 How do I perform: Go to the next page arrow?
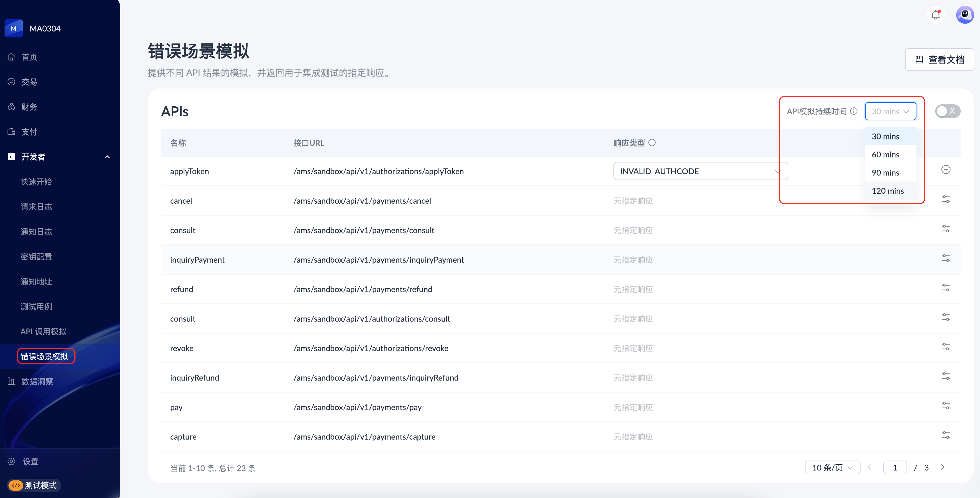[942, 467]
